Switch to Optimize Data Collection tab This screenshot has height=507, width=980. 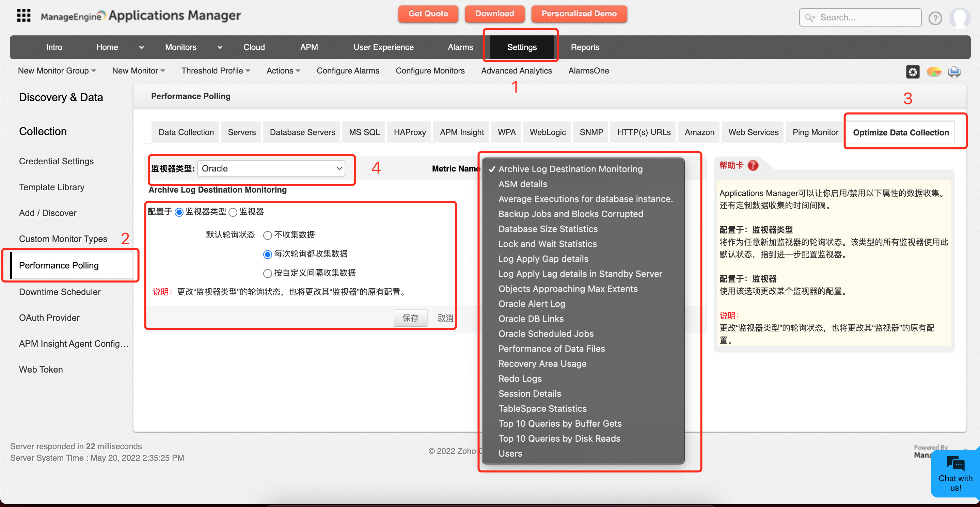click(x=901, y=133)
